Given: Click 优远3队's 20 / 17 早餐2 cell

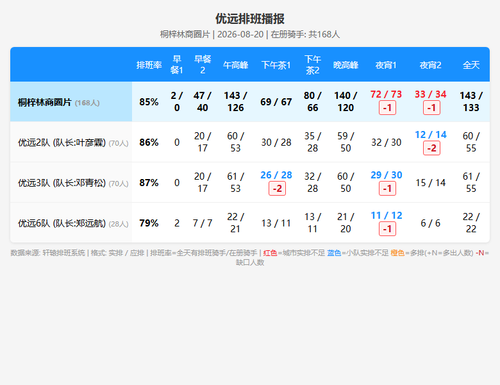Looking at the screenshot, I should 202,182.
